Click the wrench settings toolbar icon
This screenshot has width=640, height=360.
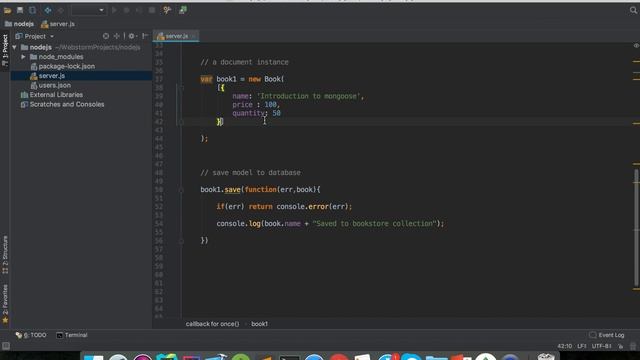[x=167, y=10]
